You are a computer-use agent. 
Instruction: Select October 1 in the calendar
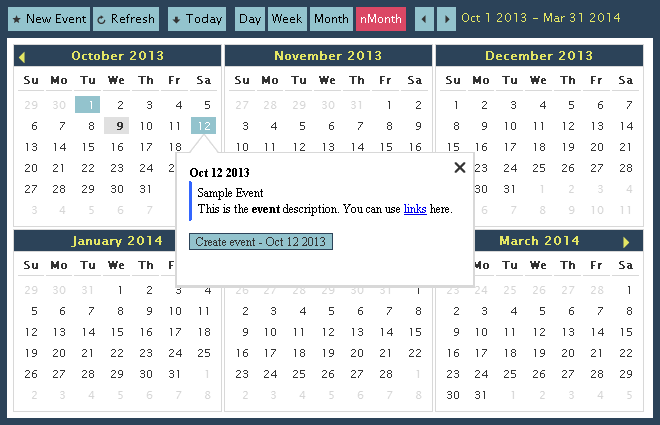[x=88, y=105]
